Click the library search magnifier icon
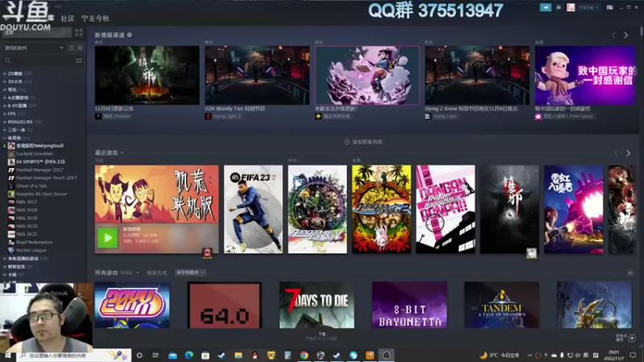 pyautogui.click(x=7, y=60)
